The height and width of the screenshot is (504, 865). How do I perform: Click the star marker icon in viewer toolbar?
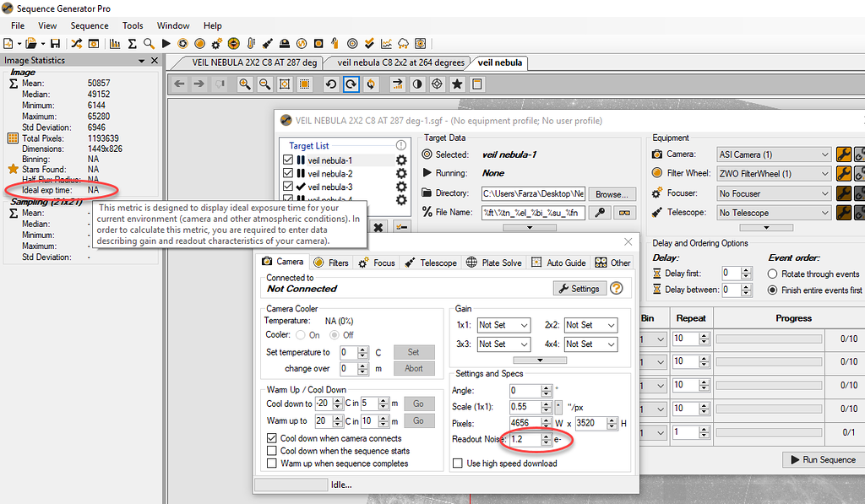[455, 84]
